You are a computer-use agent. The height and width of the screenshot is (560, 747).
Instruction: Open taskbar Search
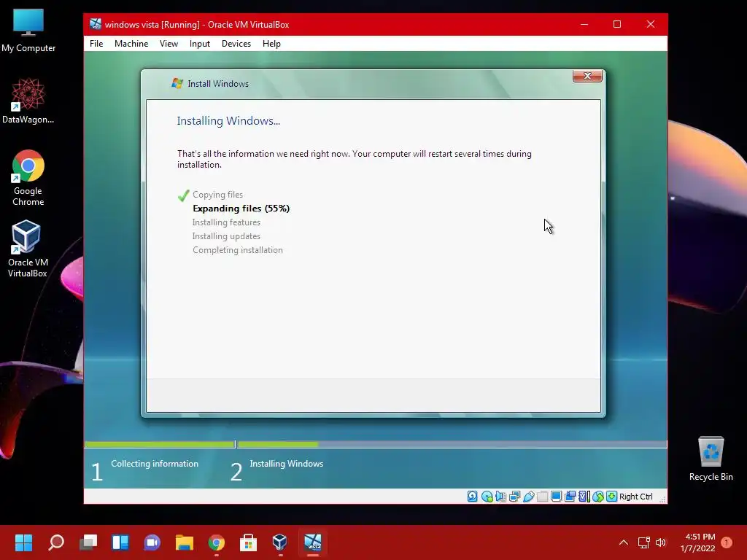pyautogui.click(x=56, y=542)
